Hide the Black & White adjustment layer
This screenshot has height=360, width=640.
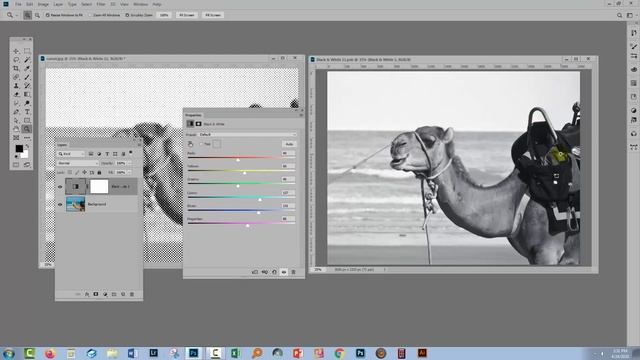[x=60, y=187]
